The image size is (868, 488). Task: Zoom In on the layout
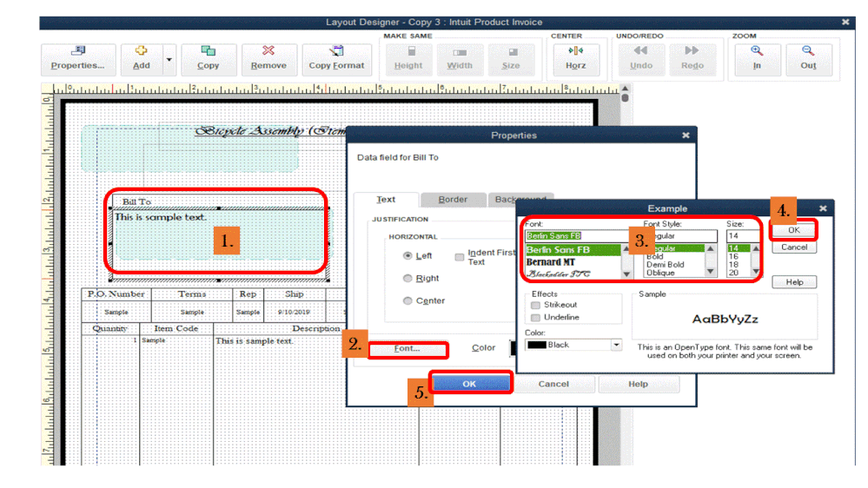tap(757, 59)
